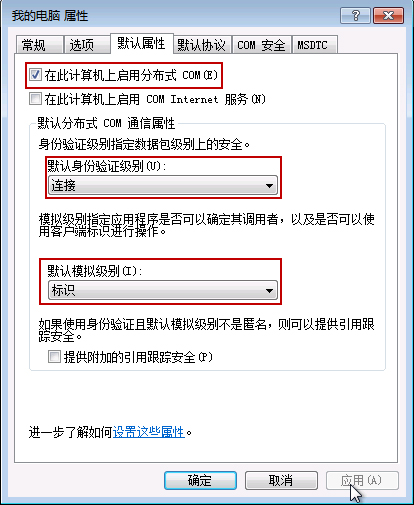Switch to the 常规 tab
The width and height of the screenshot is (414, 505).
point(39,45)
